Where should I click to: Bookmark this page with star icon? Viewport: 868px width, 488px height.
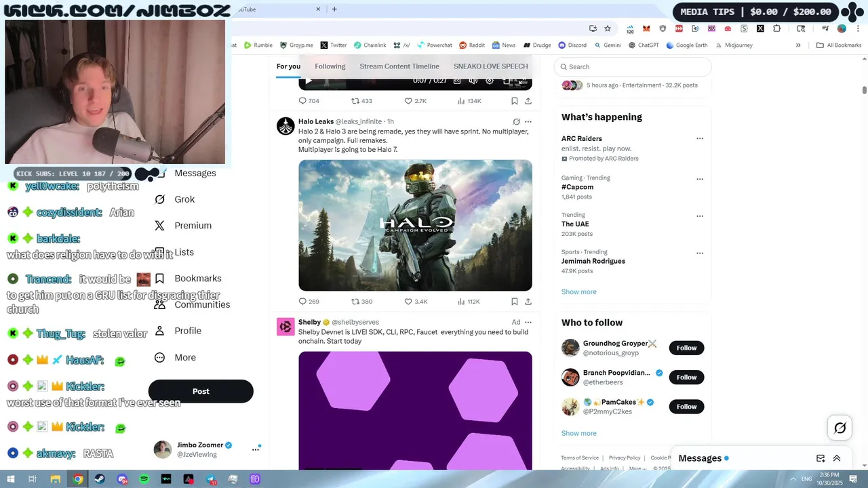coord(608,28)
